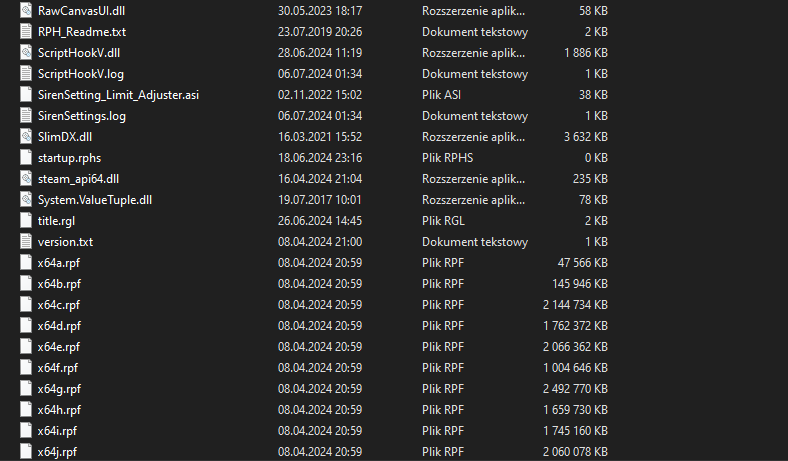Click the x64e.rpf modified date 08.04.2024 20:59
Viewport: 788px width, 461px height.
[319, 346]
